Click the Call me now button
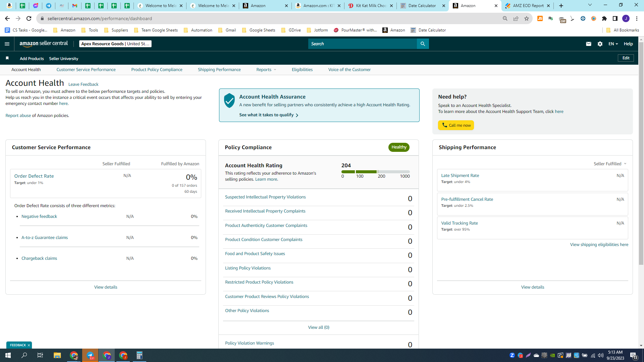The image size is (644, 362). (456, 125)
